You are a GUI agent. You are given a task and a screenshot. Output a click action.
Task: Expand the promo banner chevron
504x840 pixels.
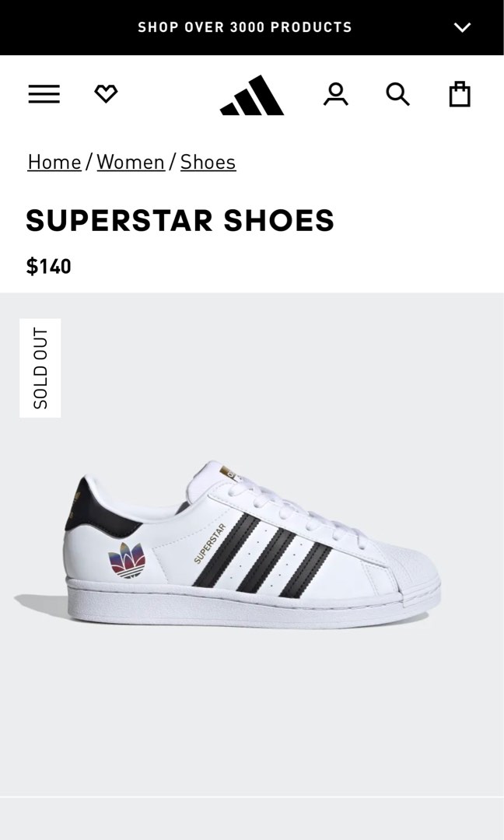pos(462,27)
